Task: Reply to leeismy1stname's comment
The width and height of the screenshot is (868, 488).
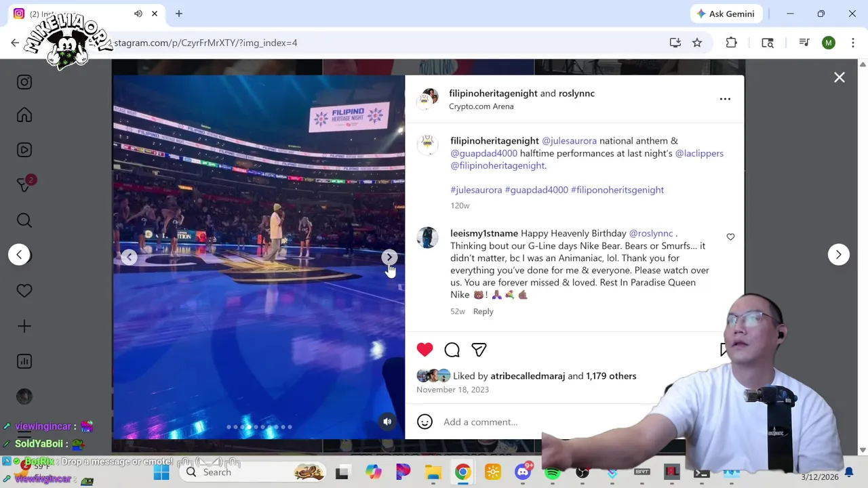Action: [483, 311]
